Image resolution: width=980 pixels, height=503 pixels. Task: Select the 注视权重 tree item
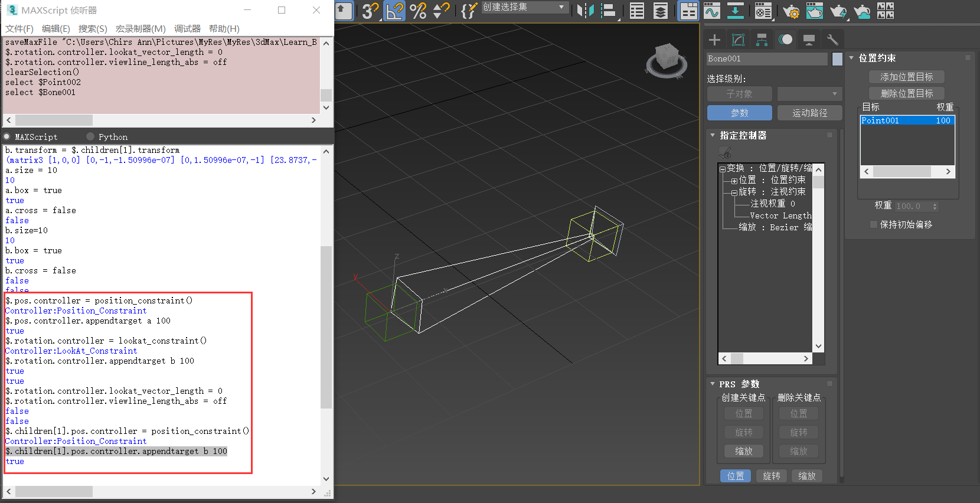click(x=773, y=204)
